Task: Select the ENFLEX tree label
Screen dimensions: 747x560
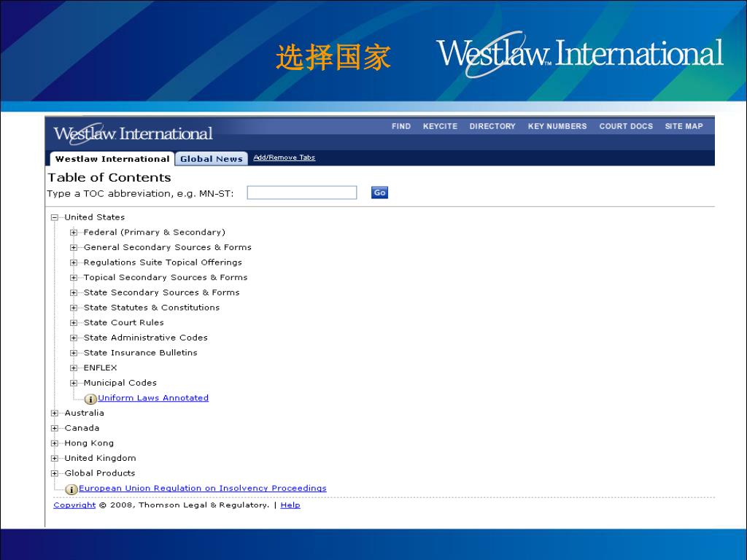Action: [x=100, y=367]
